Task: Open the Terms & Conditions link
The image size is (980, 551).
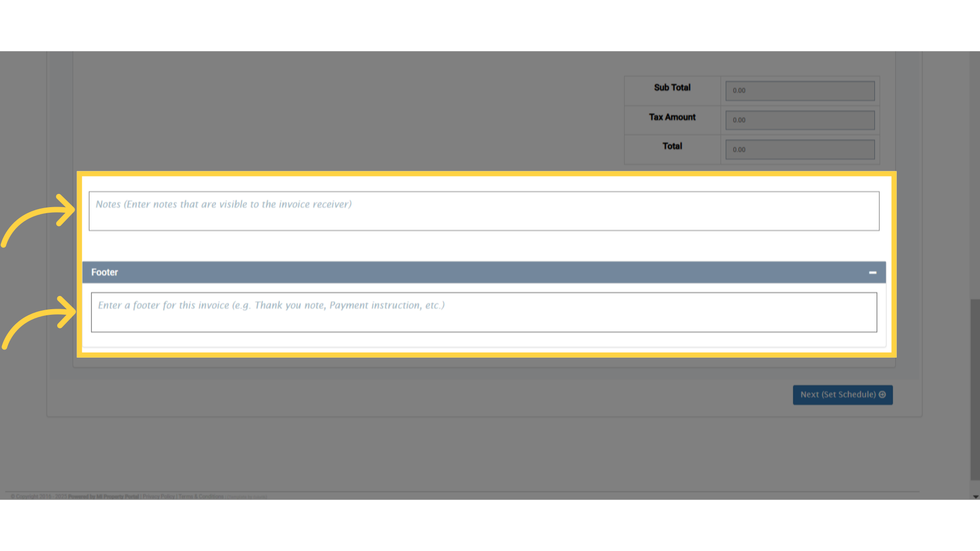Action: tap(201, 496)
